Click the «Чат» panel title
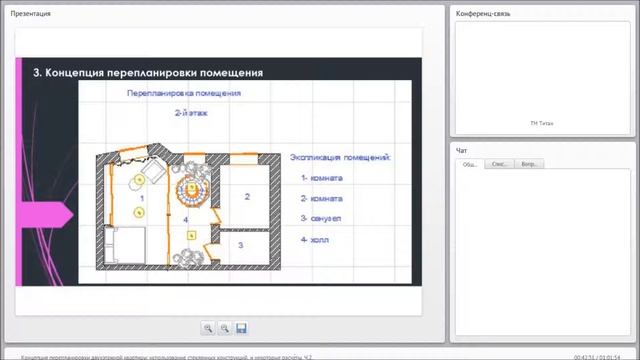Image resolution: width=640 pixels, height=360 pixels. 461,151
